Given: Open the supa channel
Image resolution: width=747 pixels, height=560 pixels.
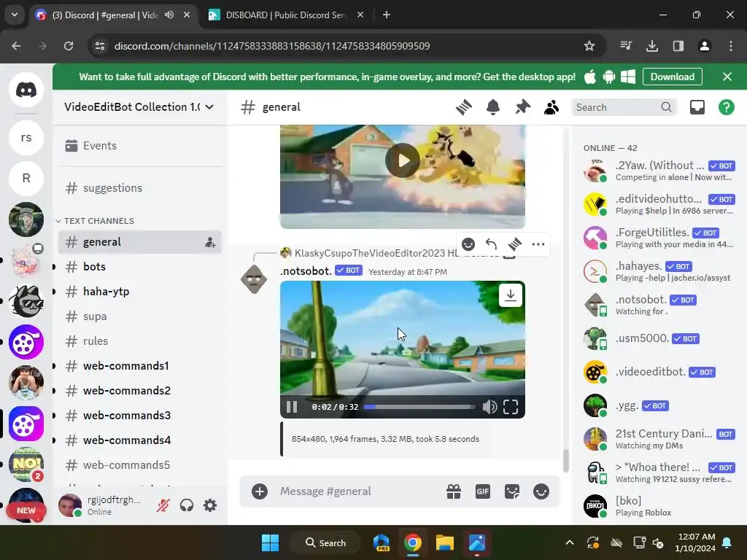Looking at the screenshot, I should pos(140,316).
